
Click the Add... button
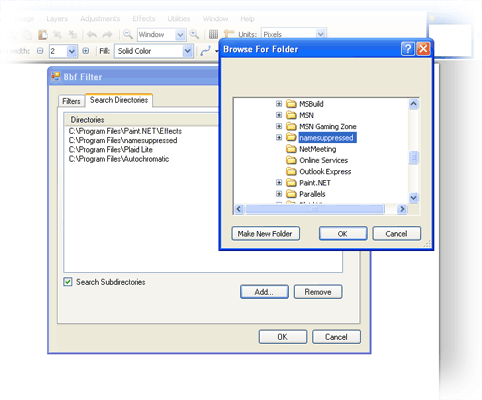(264, 292)
